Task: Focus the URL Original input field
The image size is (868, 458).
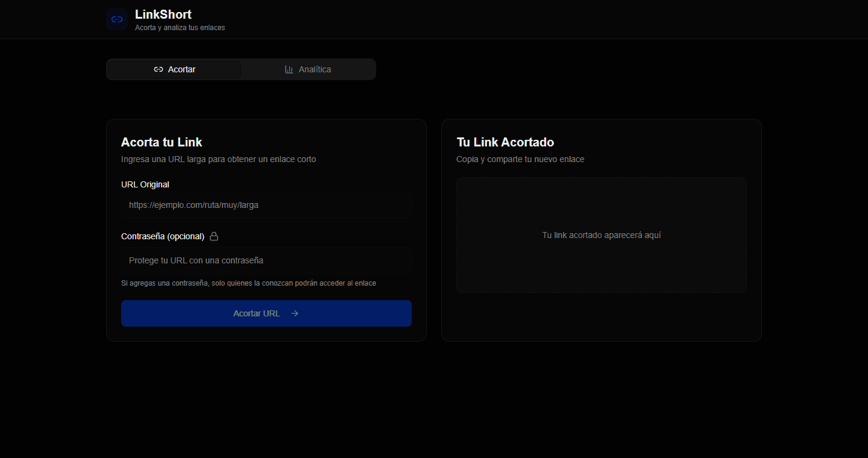Action: 266,205
